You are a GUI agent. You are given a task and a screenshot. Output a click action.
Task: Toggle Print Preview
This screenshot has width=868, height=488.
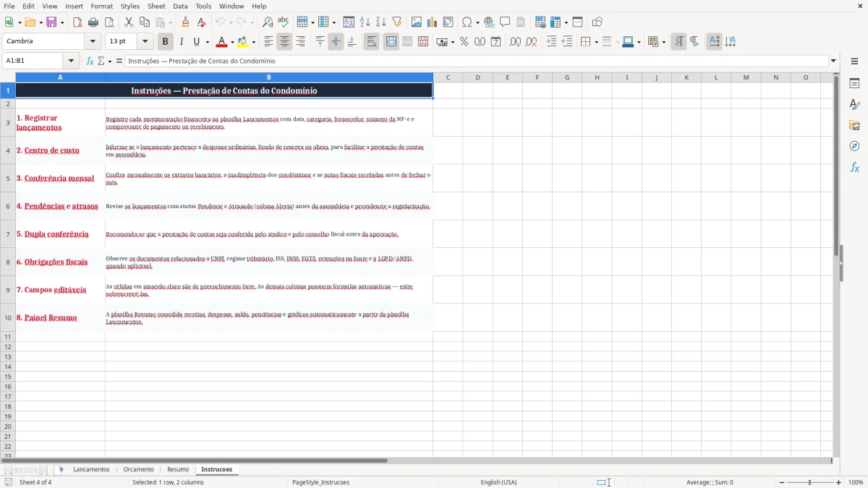tap(109, 22)
